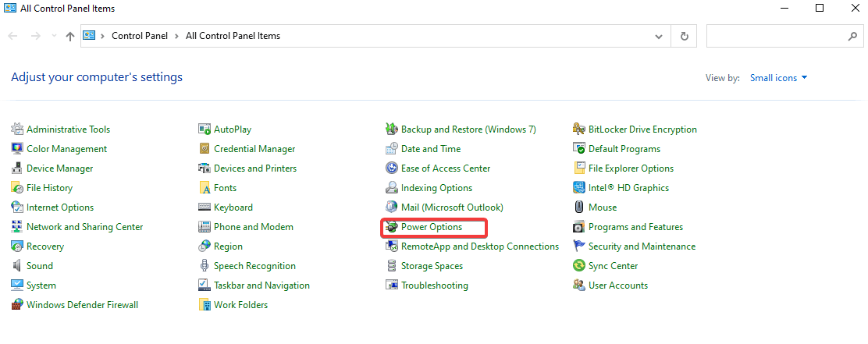This screenshot has height=344, width=868.
Task: Click the window title bar Control Panel icon
Action: tap(9, 9)
